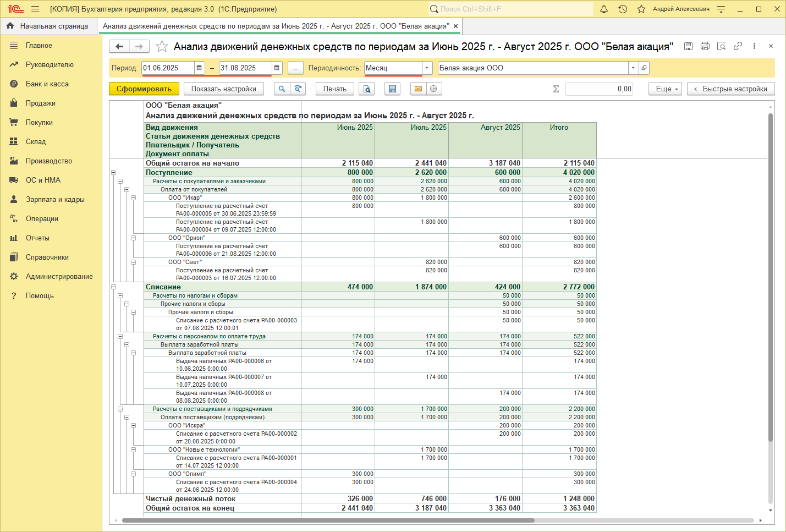The image size is (786, 532).
Task: Collapse the Поступление group
Action: [114, 173]
